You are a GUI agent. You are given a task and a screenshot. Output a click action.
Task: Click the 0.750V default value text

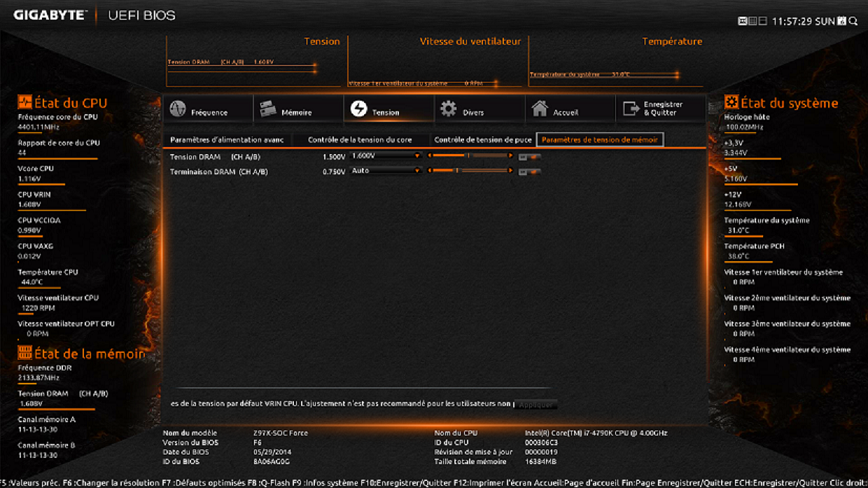[334, 172]
